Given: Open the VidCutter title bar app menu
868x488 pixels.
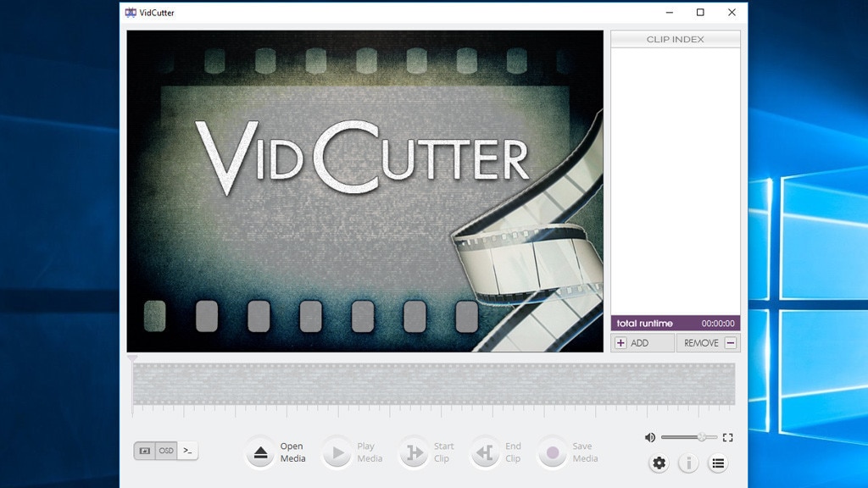Looking at the screenshot, I should [x=131, y=12].
